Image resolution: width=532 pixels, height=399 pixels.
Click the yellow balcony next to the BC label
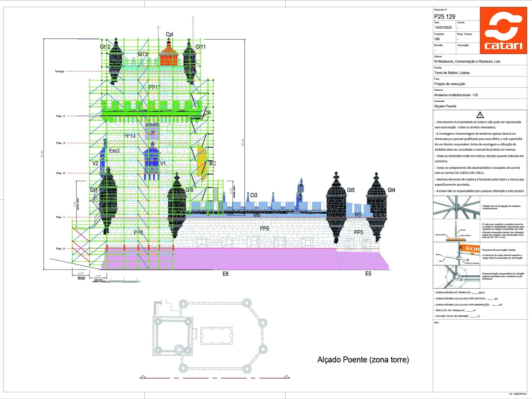(202, 163)
